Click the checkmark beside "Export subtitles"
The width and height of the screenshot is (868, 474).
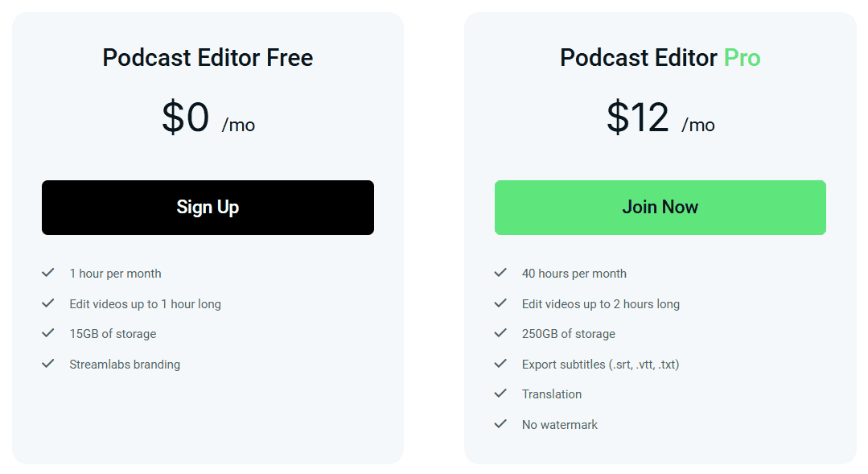click(x=500, y=364)
